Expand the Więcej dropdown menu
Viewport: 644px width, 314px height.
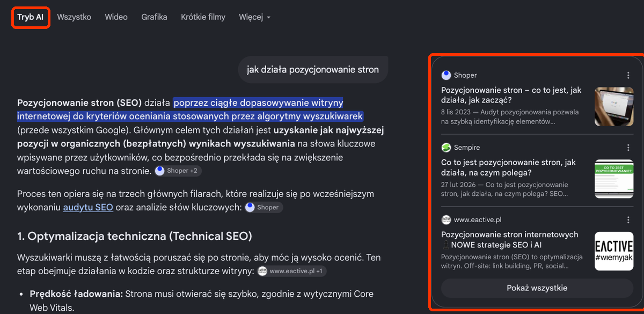[x=254, y=17]
